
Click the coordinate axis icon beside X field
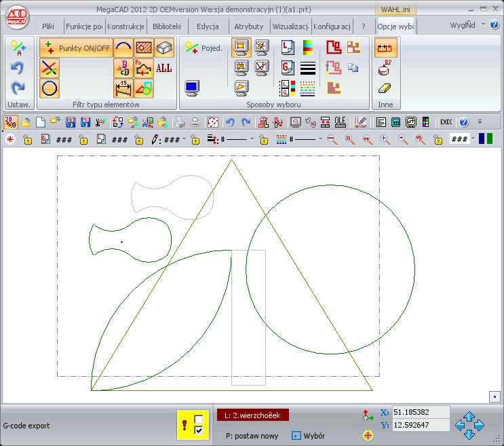(x=368, y=415)
